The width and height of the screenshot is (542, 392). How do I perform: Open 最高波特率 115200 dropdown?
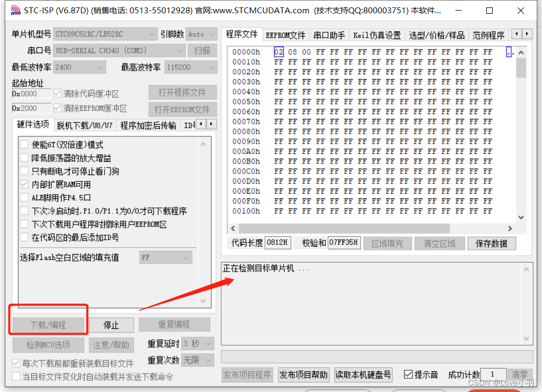tap(191, 67)
